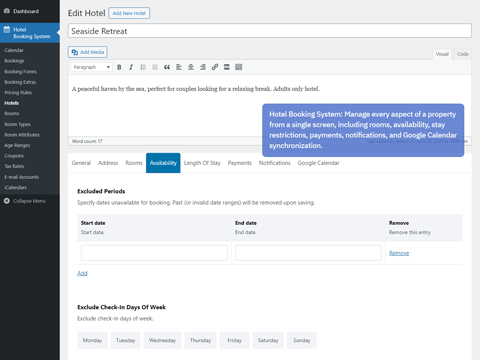Open Coupons in the sidebar

coord(14,156)
